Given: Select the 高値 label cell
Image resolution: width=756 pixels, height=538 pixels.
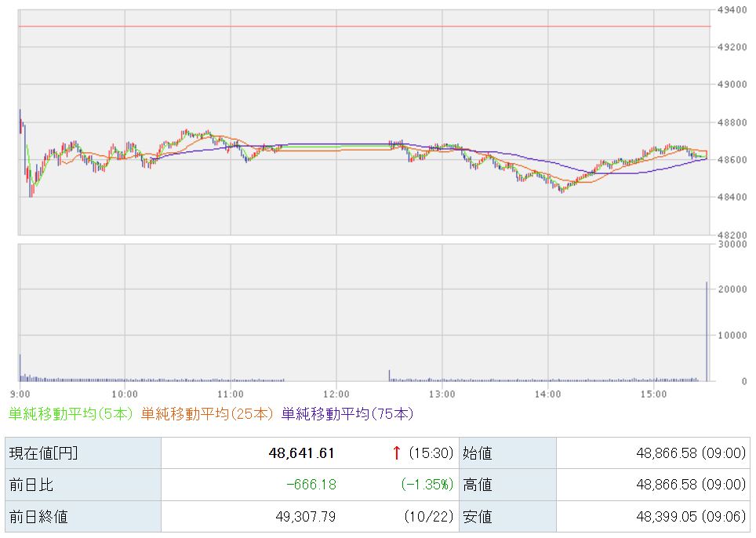Looking at the screenshot, I should pos(478,485).
